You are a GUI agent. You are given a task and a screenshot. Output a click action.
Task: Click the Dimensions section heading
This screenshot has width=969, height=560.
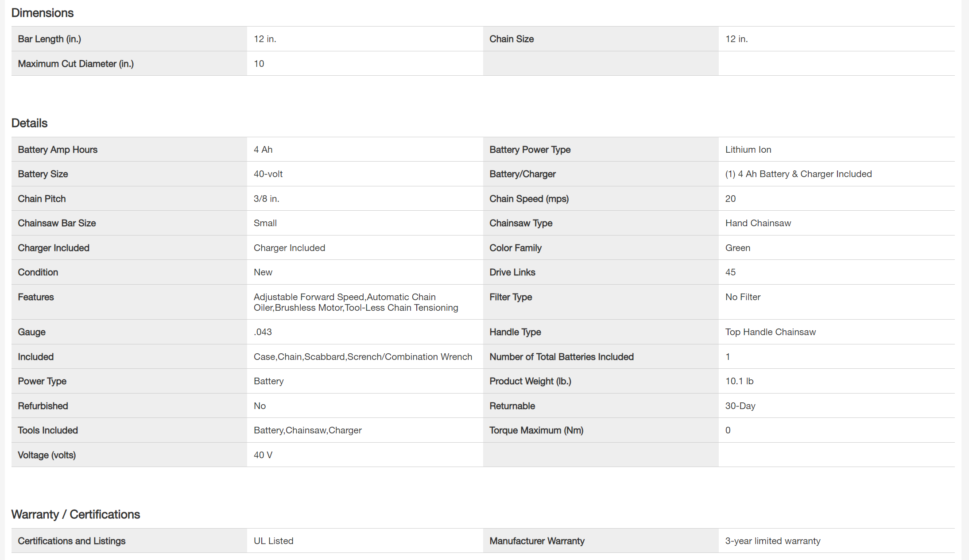click(x=43, y=13)
